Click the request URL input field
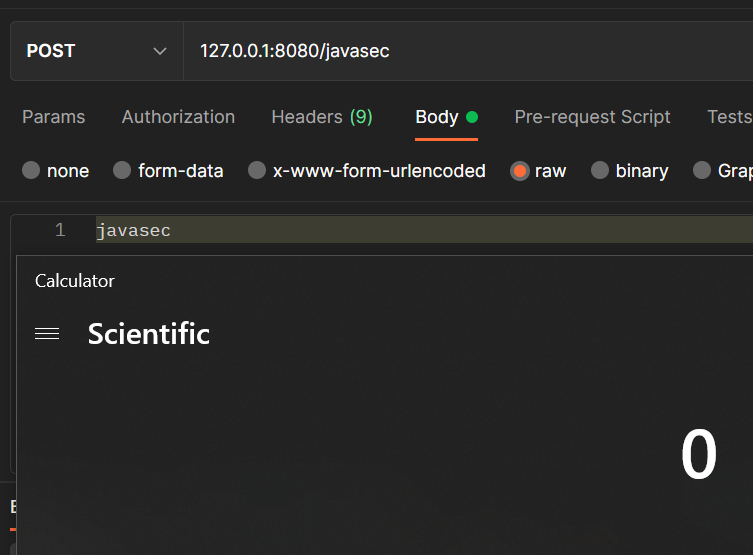 tap(460, 51)
